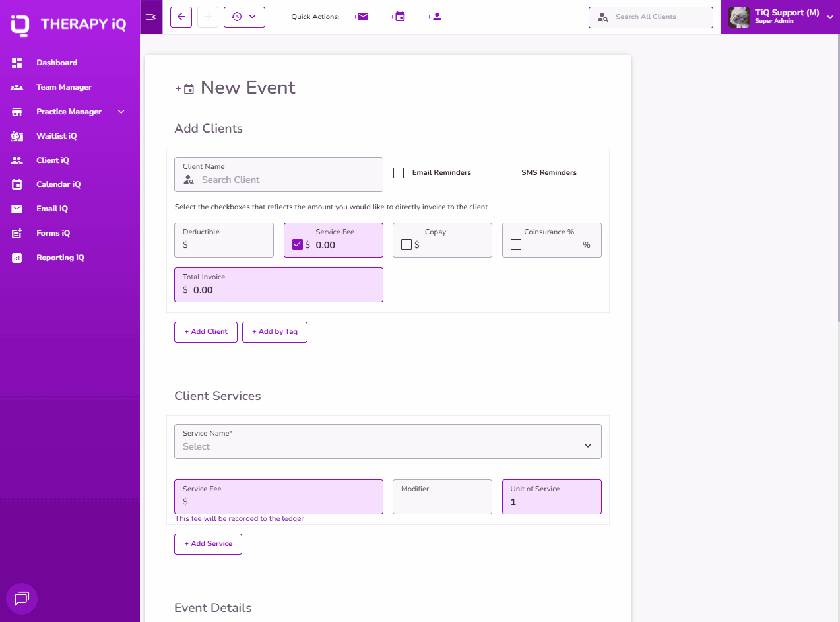Click the Deductible amount field
Screen dimensions: 840x622
[x=224, y=240]
